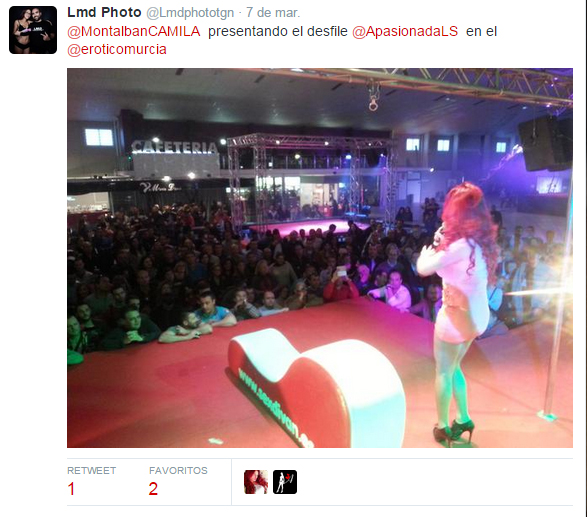
Task: Show the favorites count of 2
Action: pyautogui.click(x=153, y=489)
